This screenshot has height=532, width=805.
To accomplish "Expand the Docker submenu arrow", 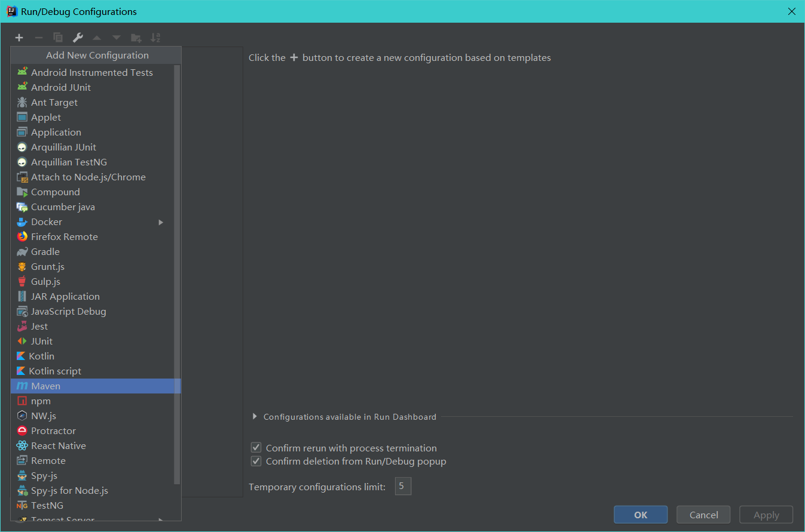I will click(161, 222).
